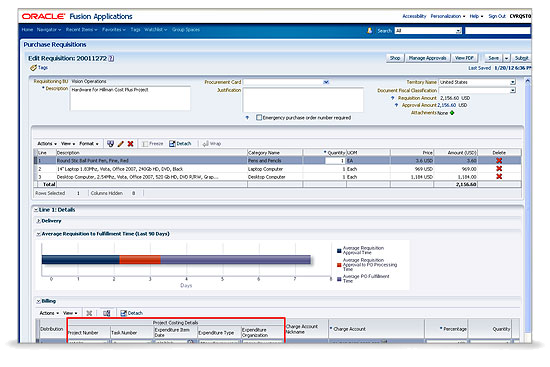This screenshot has width=550, height=367.
Task: Collapse the Billing section
Action: coord(39,301)
